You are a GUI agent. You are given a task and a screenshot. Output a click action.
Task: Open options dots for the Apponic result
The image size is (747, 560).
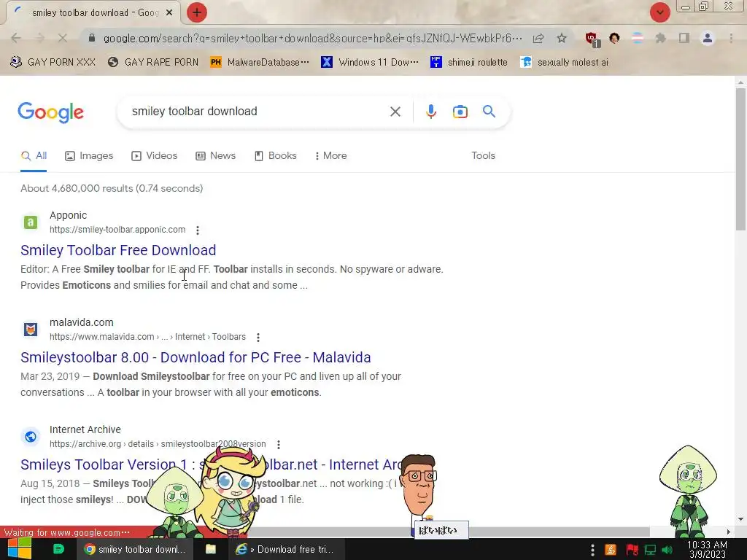pos(198,230)
